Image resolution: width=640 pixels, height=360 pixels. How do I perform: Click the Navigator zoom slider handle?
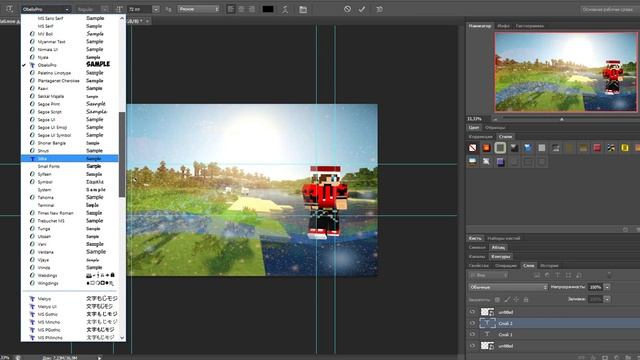point(562,119)
